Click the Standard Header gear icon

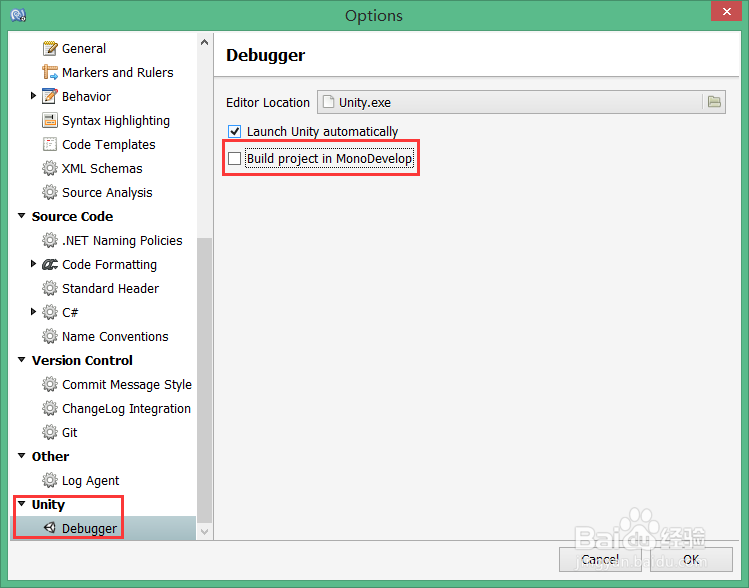tap(50, 288)
